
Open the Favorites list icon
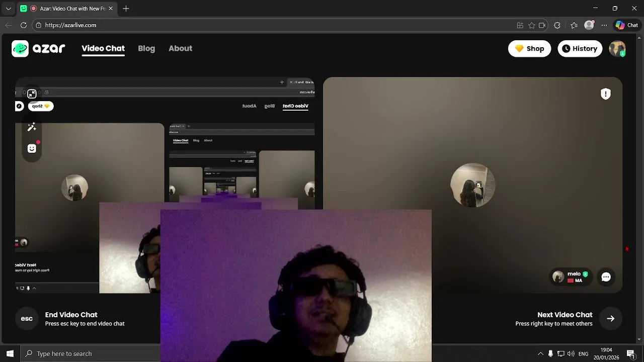pos(574,25)
